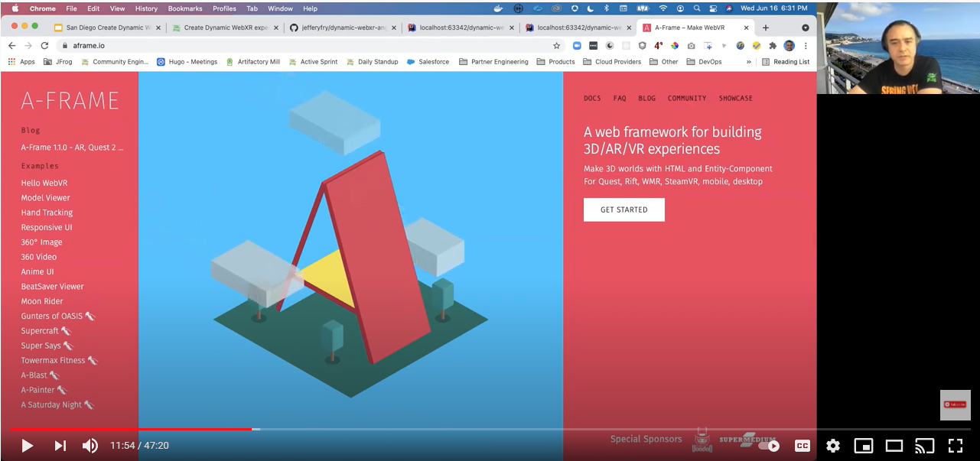This screenshot has height=461, width=980.
Task: Open a new Chrome tab
Action: pyautogui.click(x=766, y=28)
